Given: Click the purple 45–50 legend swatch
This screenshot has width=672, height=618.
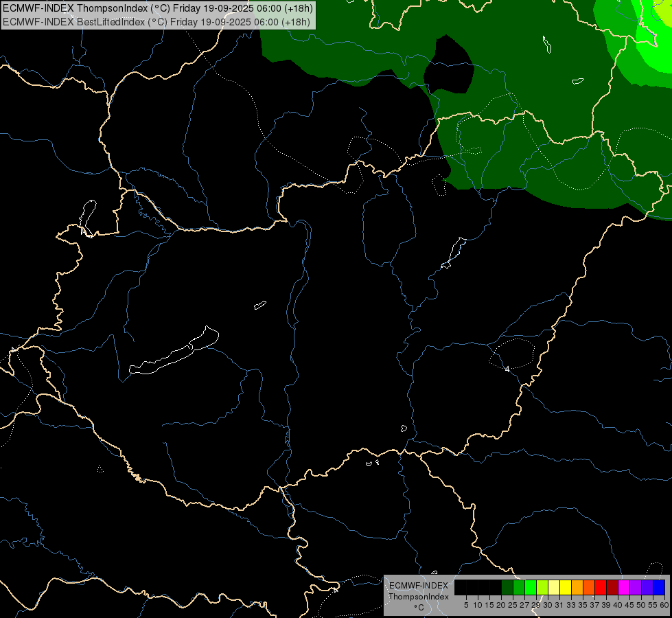Looking at the screenshot, I should point(636,588).
